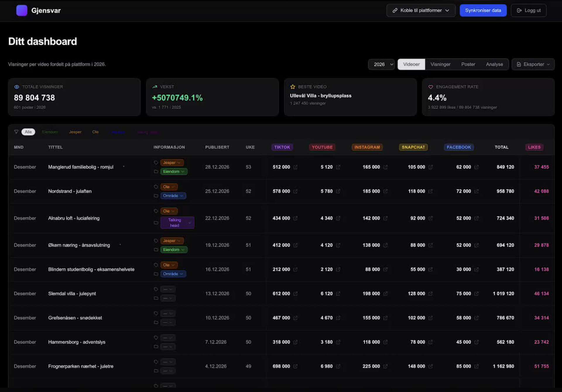Click the filter funnel icon
Screen dimensions: 562x392
[16, 132]
